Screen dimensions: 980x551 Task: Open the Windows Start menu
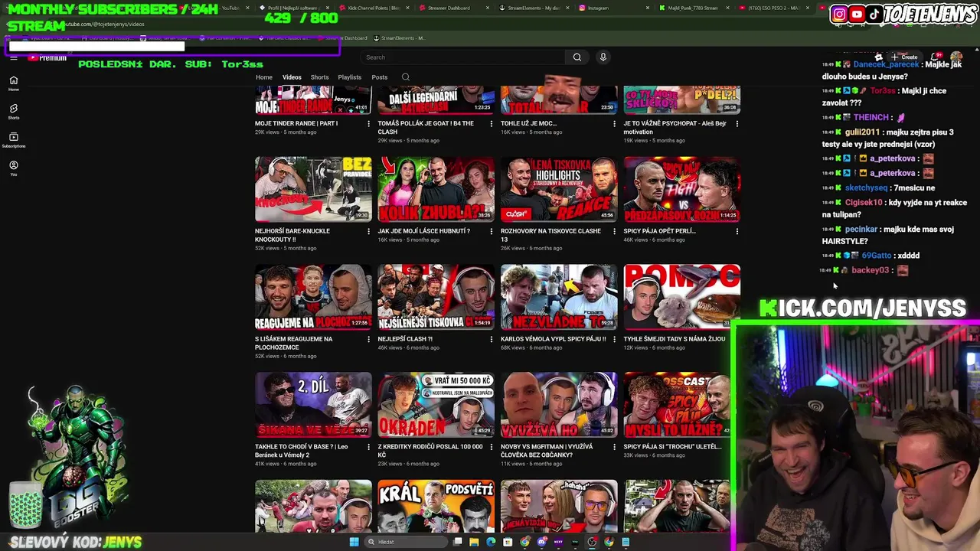(x=354, y=542)
